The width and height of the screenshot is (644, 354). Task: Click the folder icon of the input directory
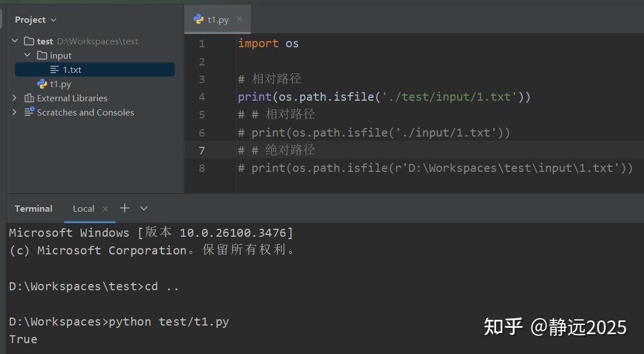43,55
